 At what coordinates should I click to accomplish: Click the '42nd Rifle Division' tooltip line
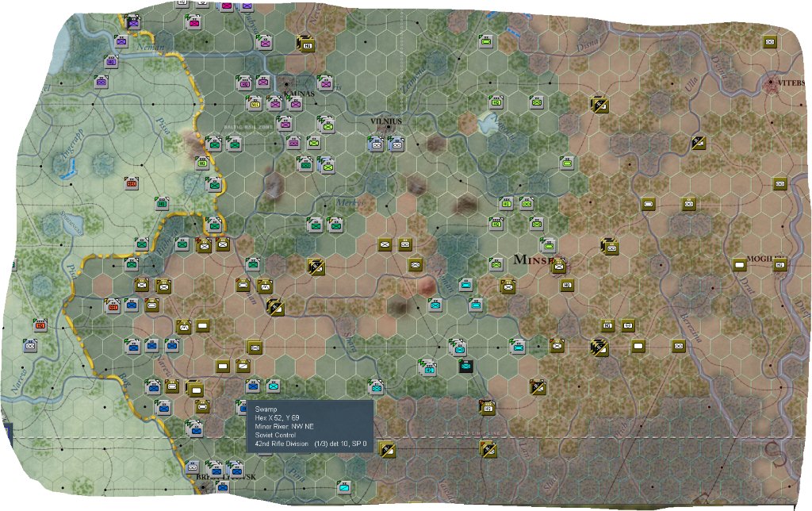311,444
